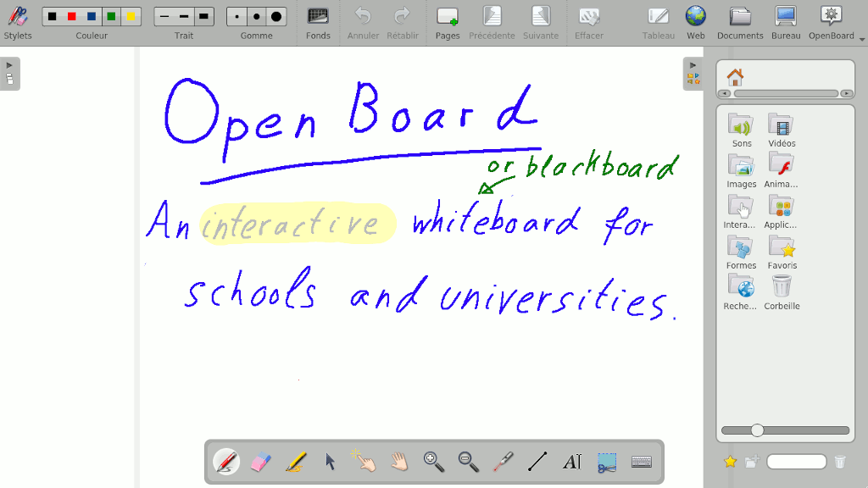Open the Images folder
The image size is (868, 488).
741,171
